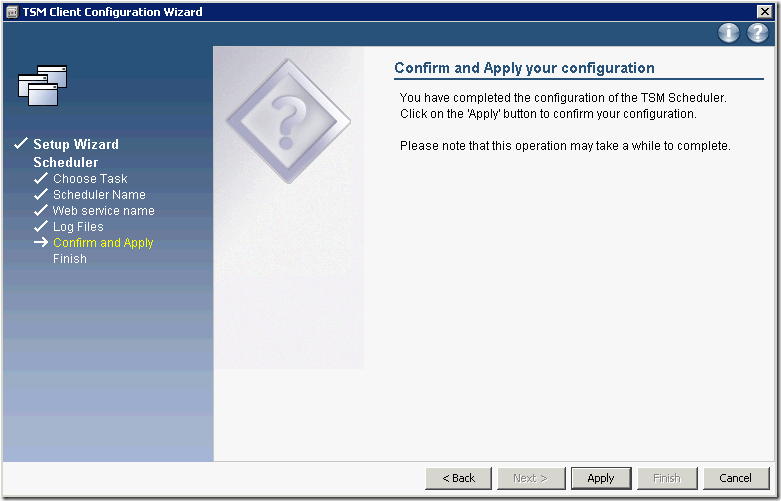The width and height of the screenshot is (781, 501).
Task: Click the disabled Finish button in the bottom bar
Action: 666,478
